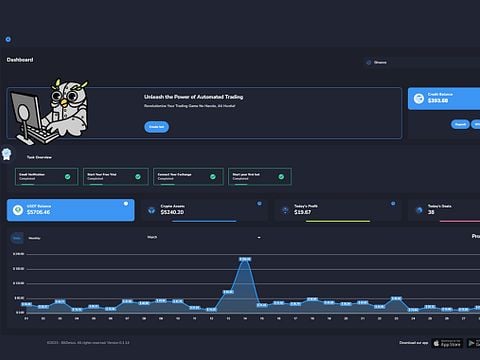Screen dimensions: 480x360
Task: Click the App Store download badge
Action: [x=447, y=343]
